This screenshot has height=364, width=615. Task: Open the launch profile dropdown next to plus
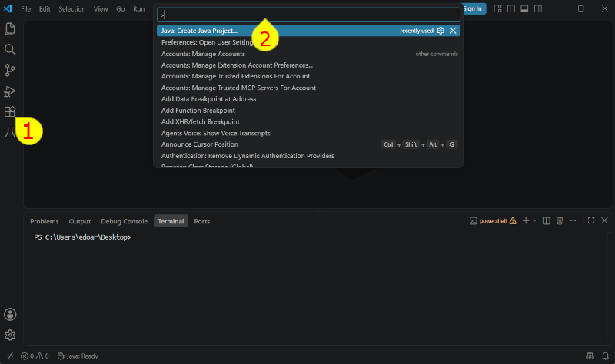tap(534, 221)
